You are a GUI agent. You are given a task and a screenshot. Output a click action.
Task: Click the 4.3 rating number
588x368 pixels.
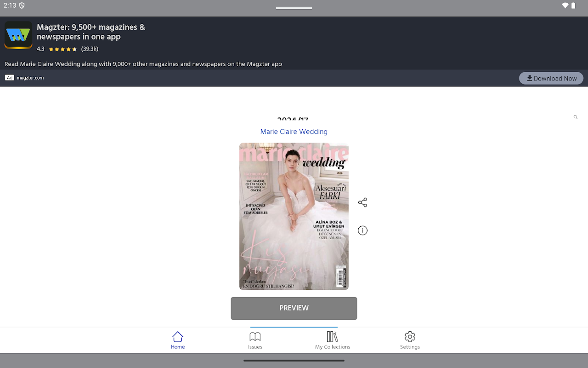coord(40,49)
